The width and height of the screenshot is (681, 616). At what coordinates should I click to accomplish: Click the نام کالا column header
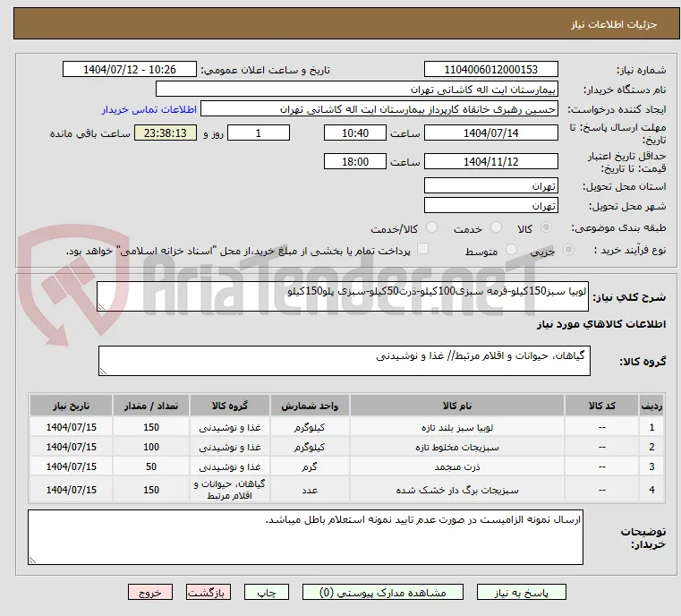(457, 406)
